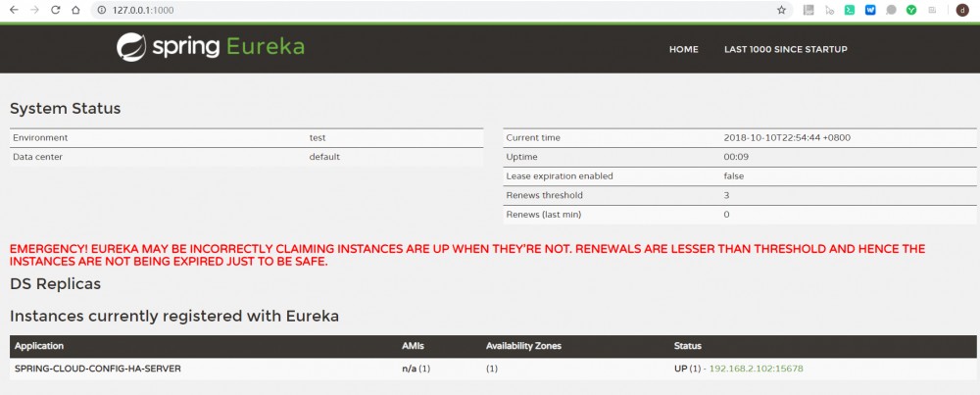Select the Uptime value 00:09
Viewport: 980px width, 395px height.
736,157
